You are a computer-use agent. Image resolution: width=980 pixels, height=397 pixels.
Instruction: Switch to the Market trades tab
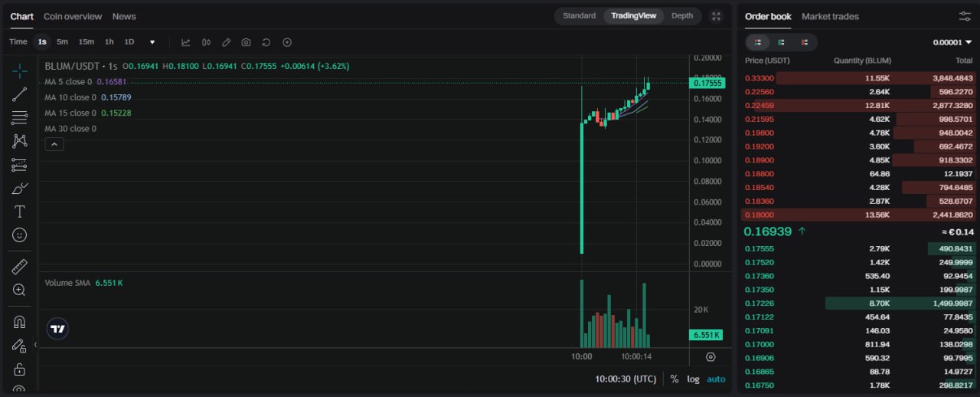pyautogui.click(x=830, y=16)
